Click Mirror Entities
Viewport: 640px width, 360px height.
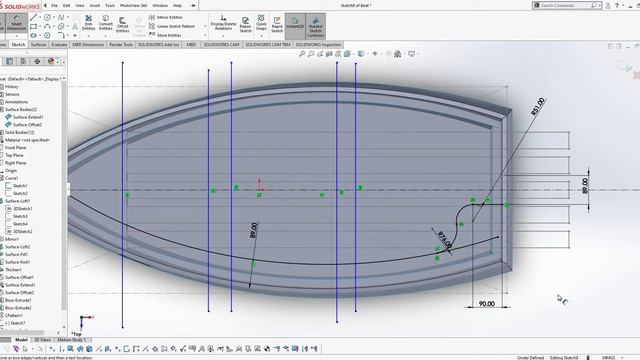pos(166,17)
